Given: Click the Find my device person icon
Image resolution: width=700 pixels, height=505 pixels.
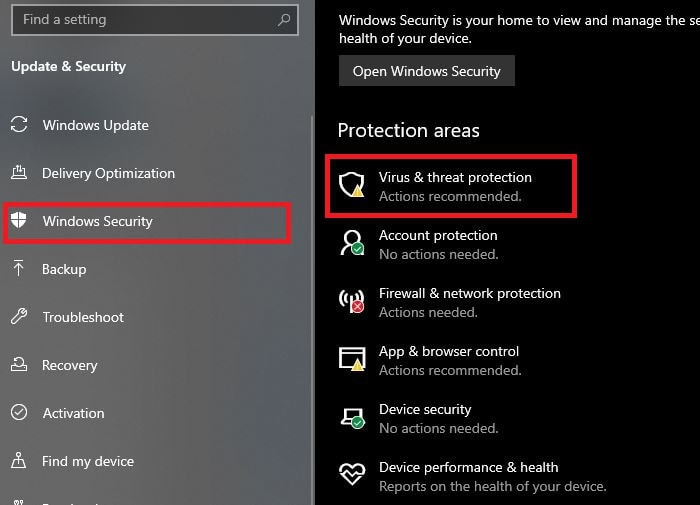Looking at the screenshot, I should pos(19,461).
